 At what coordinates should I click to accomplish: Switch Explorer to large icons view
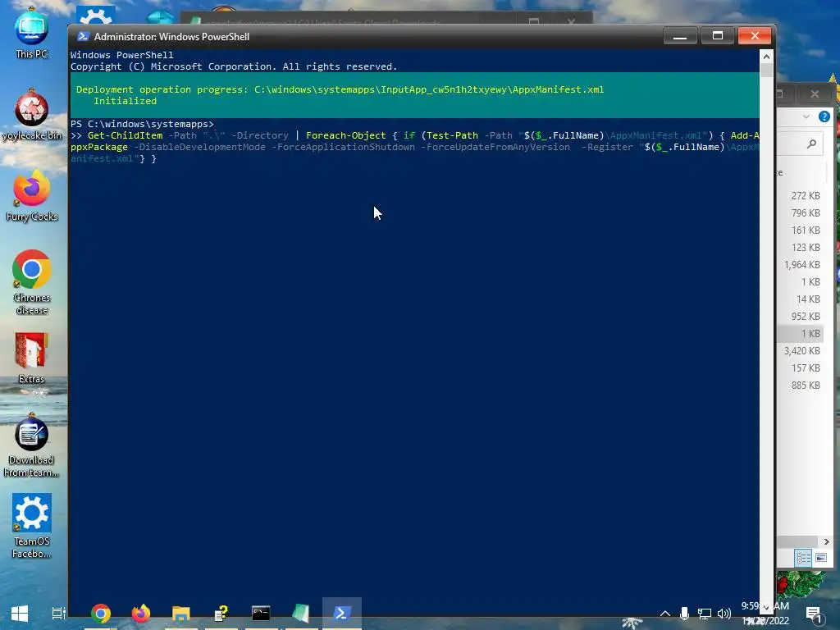[x=820, y=558]
